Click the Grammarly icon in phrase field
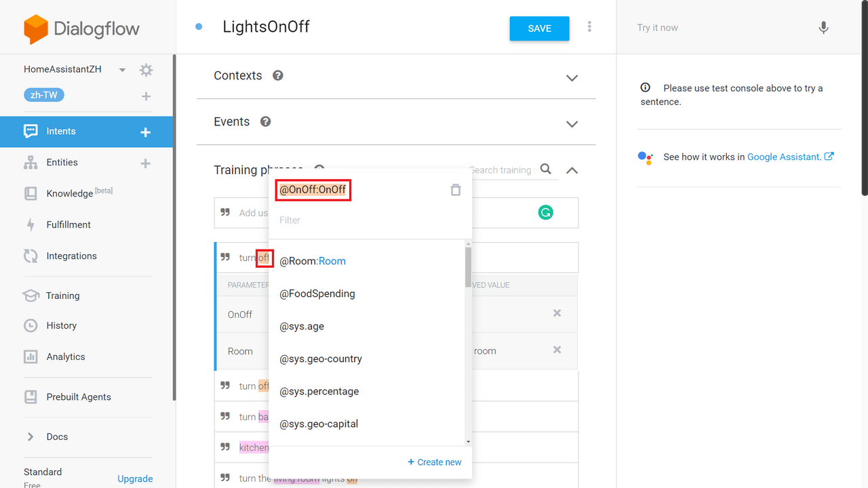Image resolution: width=868 pixels, height=488 pixels. [545, 213]
